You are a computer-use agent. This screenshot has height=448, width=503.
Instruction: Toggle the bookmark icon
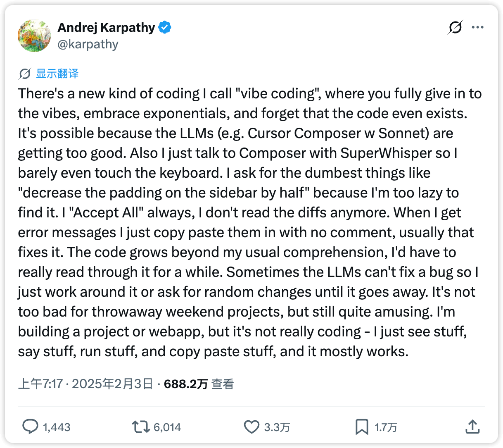[362, 427]
